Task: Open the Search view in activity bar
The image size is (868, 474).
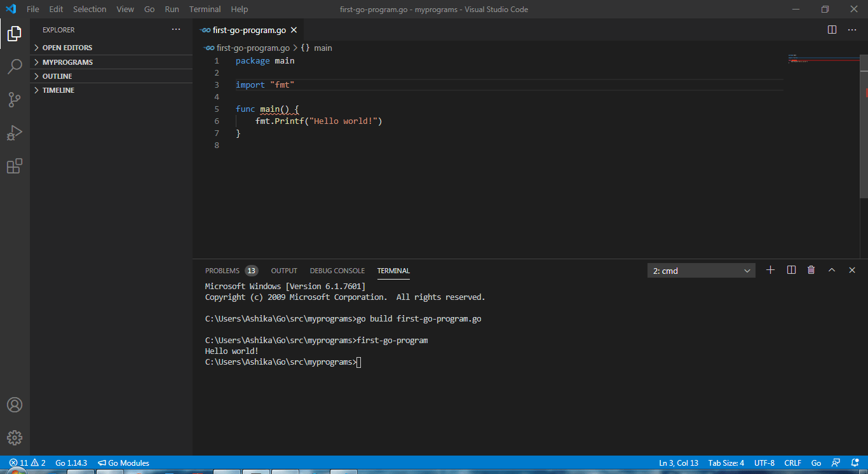Action: click(x=15, y=67)
